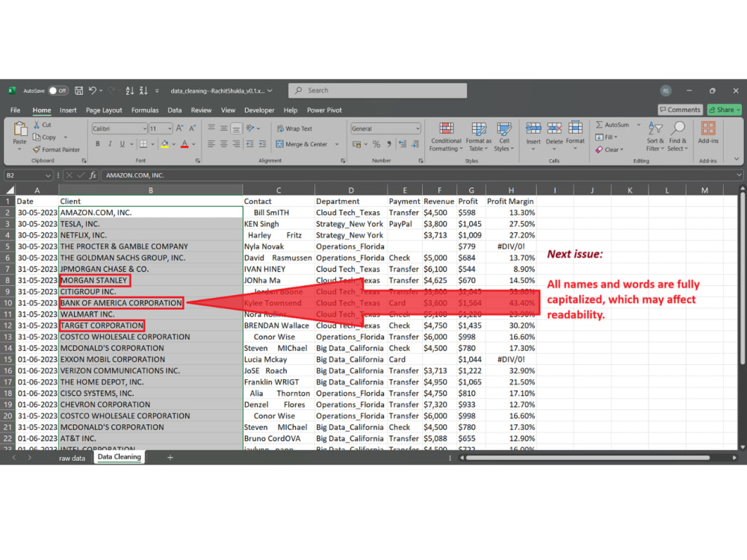
Task: Apply yellow fill color highlight
Action: (x=165, y=144)
